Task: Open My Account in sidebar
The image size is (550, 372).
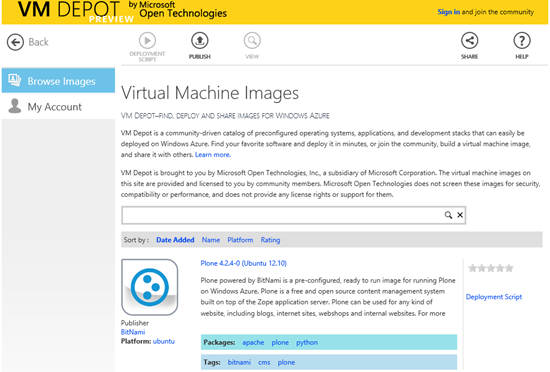Action: (x=58, y=107)
